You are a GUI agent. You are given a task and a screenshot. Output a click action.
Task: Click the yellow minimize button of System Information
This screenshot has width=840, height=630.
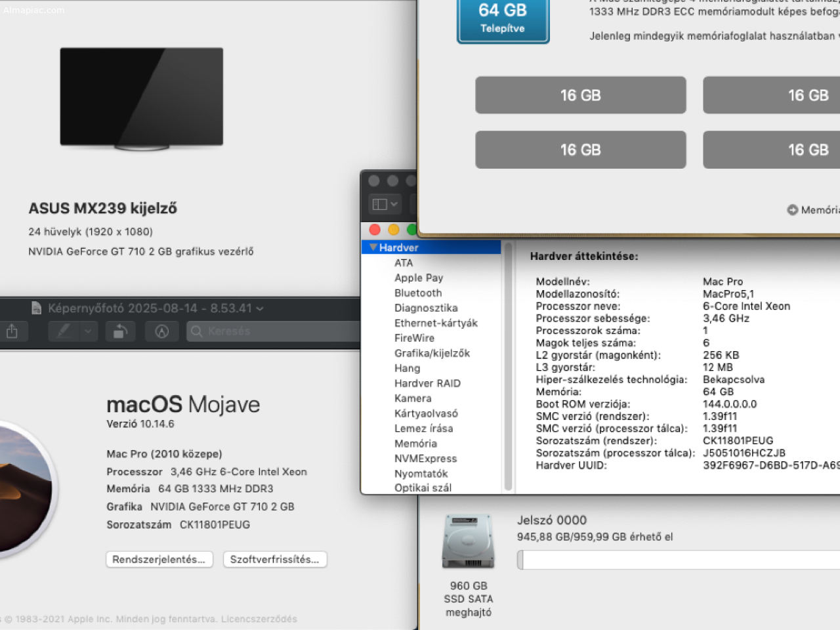394,230
